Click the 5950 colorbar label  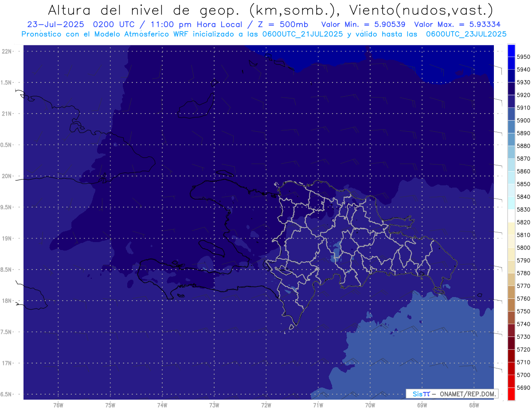click(x=524, y=57)
